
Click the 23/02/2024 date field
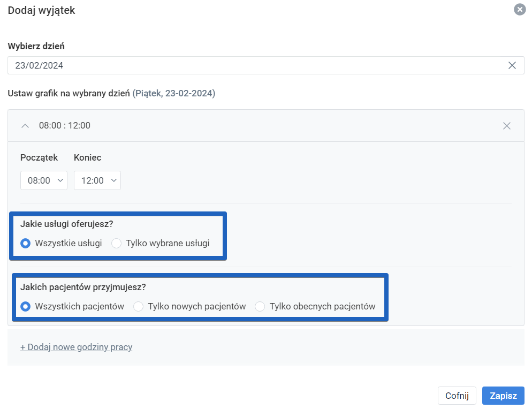[214, 65]
